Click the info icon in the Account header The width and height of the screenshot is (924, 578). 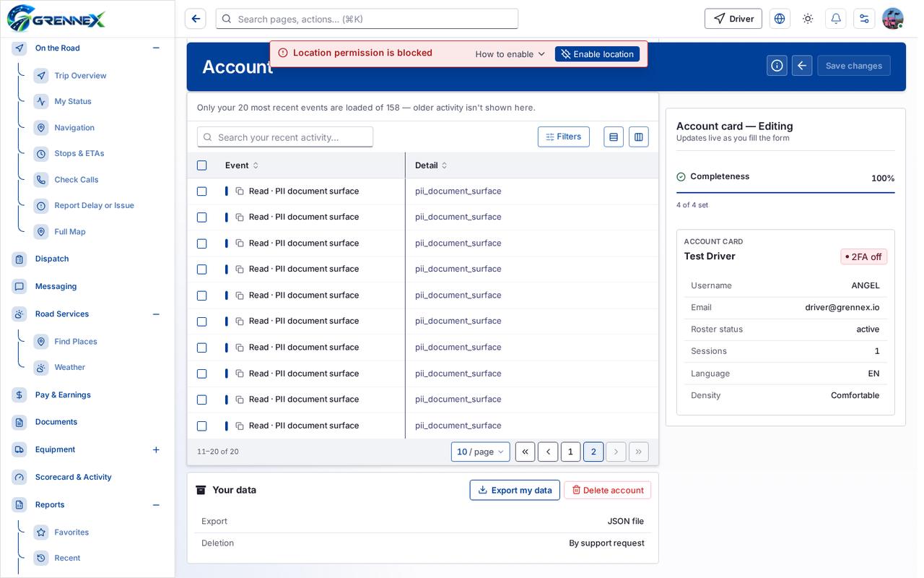pyautogui.click(x=777, y=66)
